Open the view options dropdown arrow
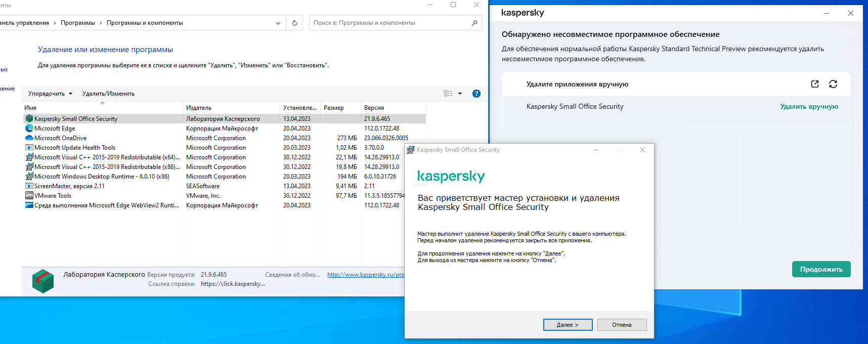Image resolution: width=868 pixels, height=344 pixels. (x=460, y=94)
